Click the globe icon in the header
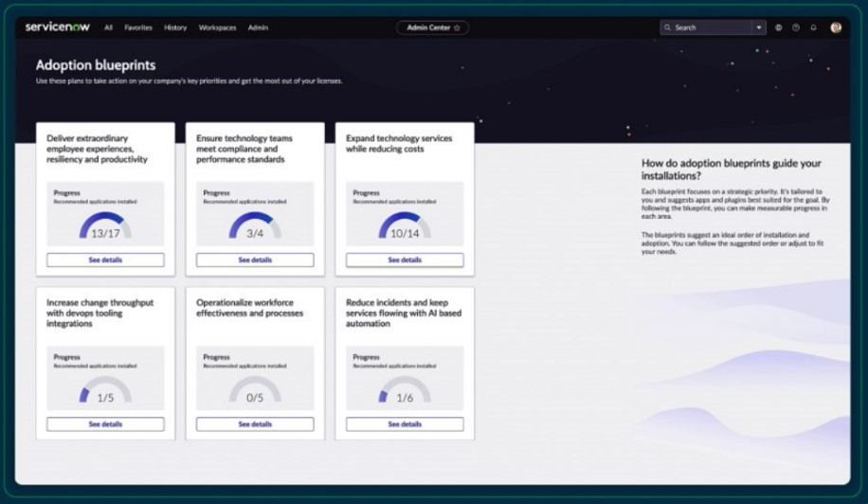Image resolution: width=868 pixels, height=504 pixels. coord(778,28)
